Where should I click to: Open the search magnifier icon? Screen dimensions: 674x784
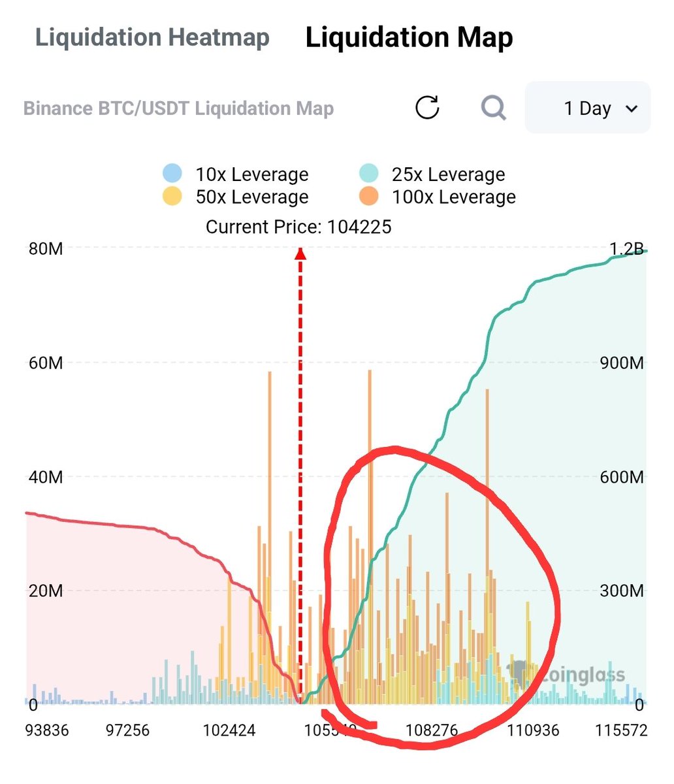tap(494, 107)
